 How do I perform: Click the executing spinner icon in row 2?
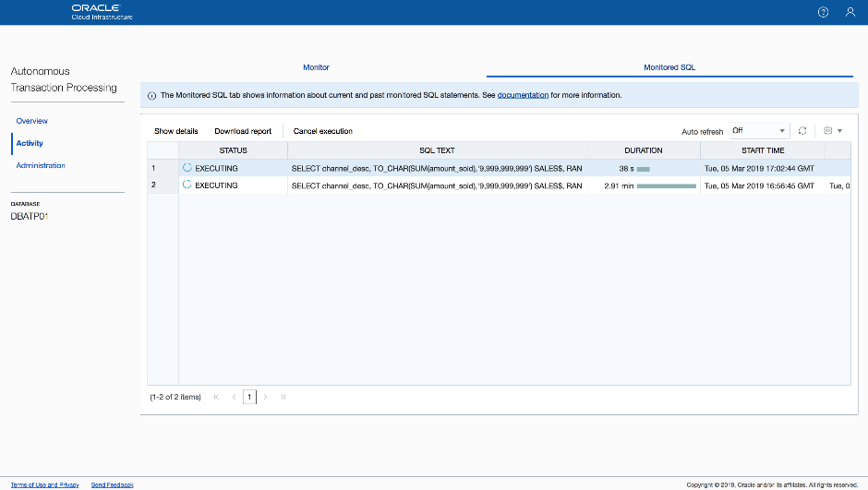(187, 185)
